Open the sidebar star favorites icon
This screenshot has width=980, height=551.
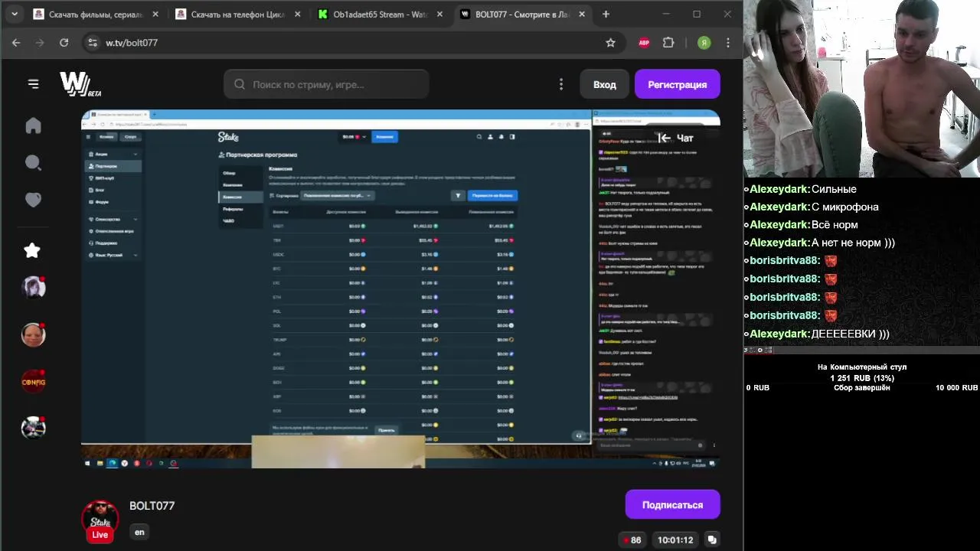[32, 250]
